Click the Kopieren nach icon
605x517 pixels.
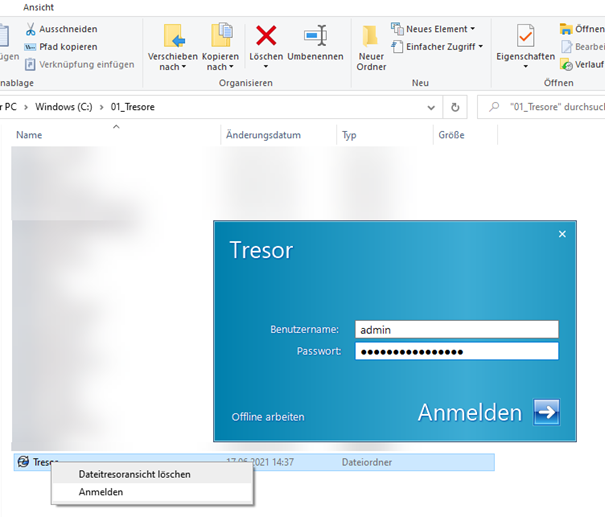tap(219, 36)
